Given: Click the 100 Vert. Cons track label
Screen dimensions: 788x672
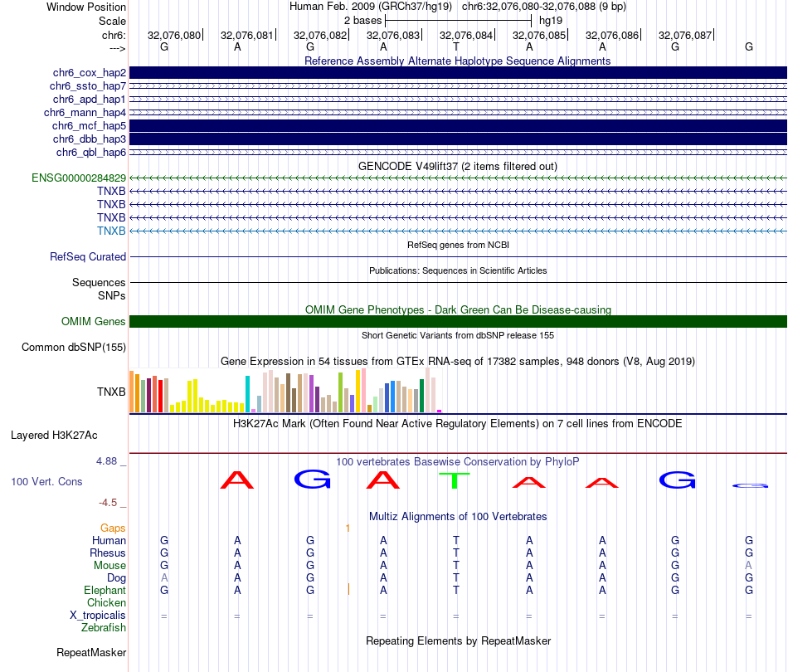Looking at the screenshot, I should coord(46,482).
